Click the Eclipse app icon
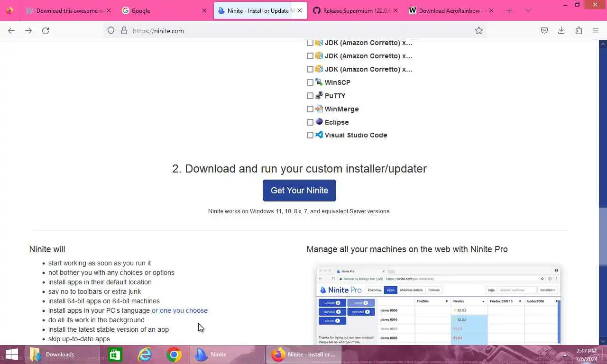607x364 pixels. click(x=319, y=122)
